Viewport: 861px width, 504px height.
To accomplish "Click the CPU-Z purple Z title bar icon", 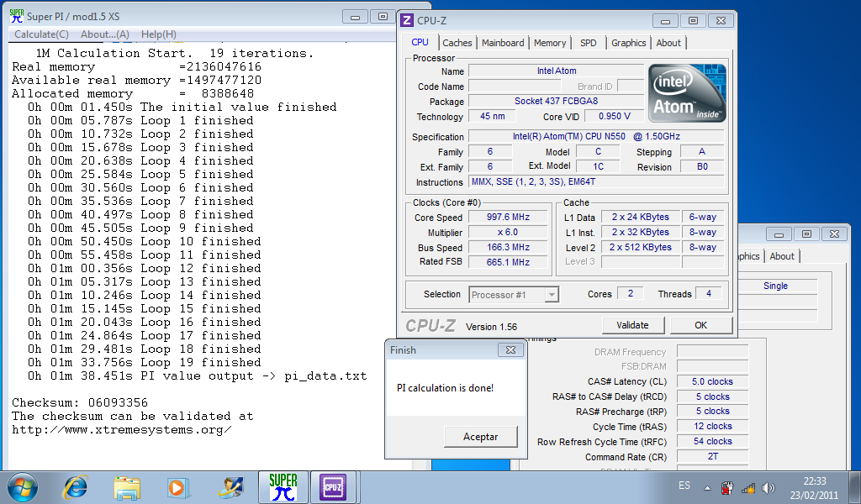I will pyautogui.click(x=407, y=20).
